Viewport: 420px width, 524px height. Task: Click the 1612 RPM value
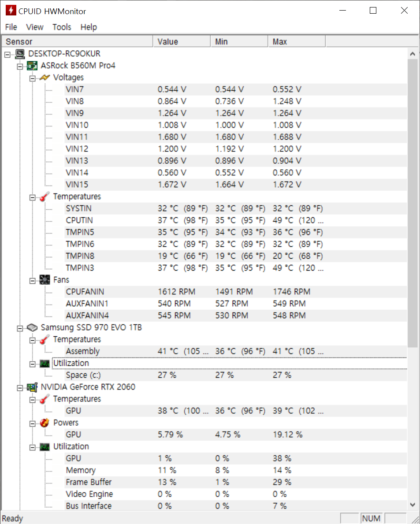[176, 292]
